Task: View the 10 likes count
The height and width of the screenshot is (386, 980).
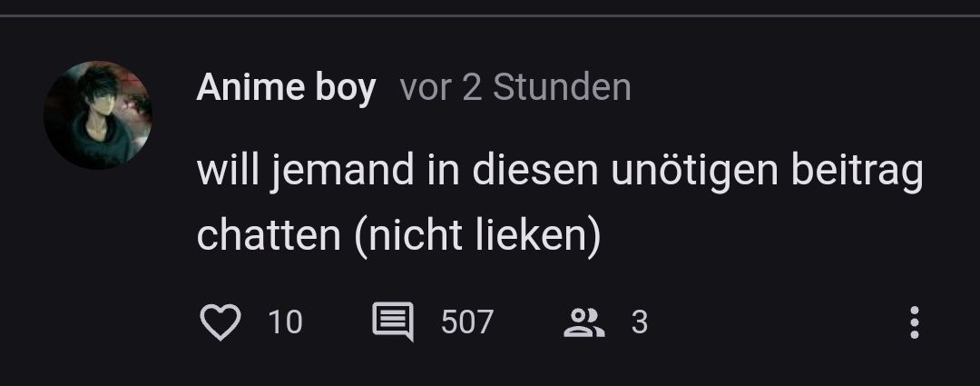Action: coord(285,322)
